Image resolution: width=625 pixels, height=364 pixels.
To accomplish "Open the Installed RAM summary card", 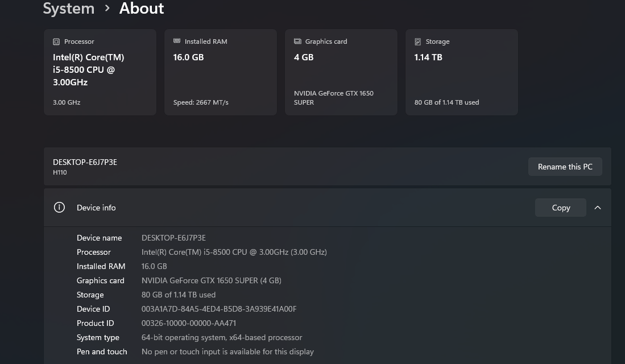I will 221,72.
